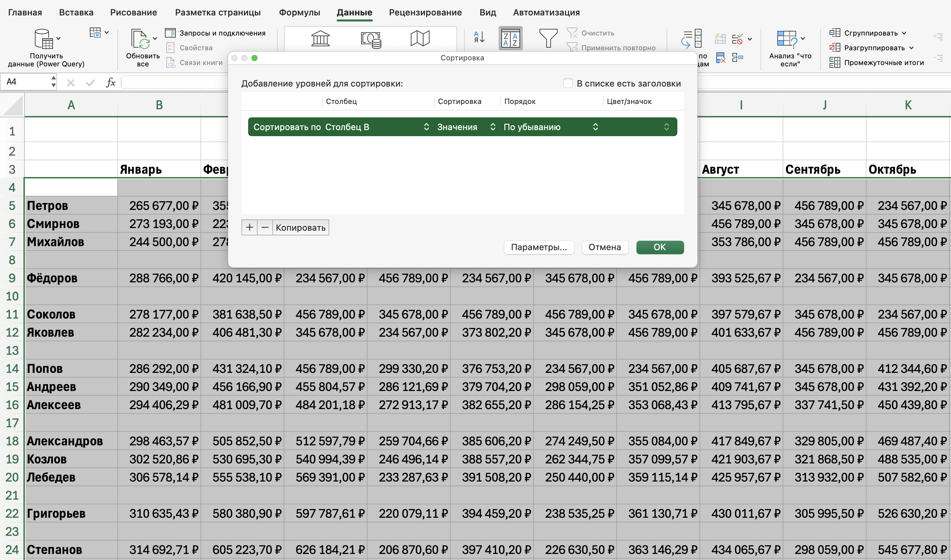Click the Get Data (Power Query) icon

43,39
